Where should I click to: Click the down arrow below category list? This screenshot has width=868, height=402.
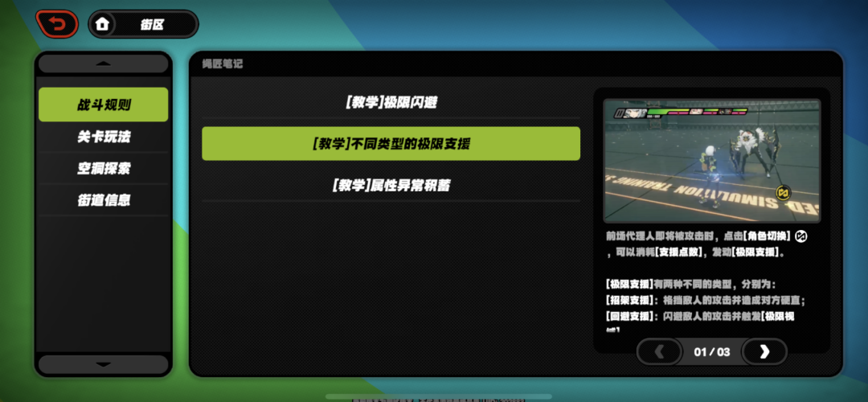[104, 364]
